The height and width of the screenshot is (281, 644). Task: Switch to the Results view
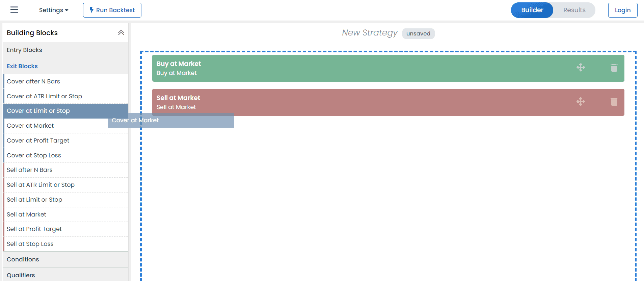pyautogui.click(x=574, y=10)
